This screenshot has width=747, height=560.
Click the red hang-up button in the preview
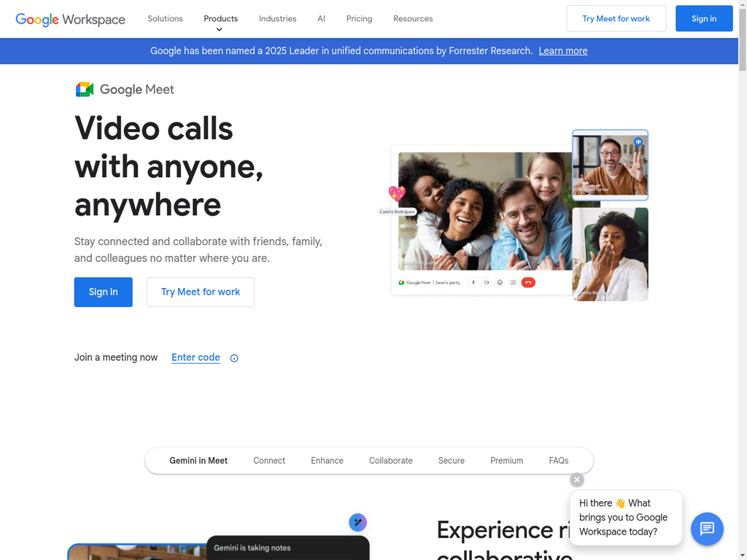[528, 282]
